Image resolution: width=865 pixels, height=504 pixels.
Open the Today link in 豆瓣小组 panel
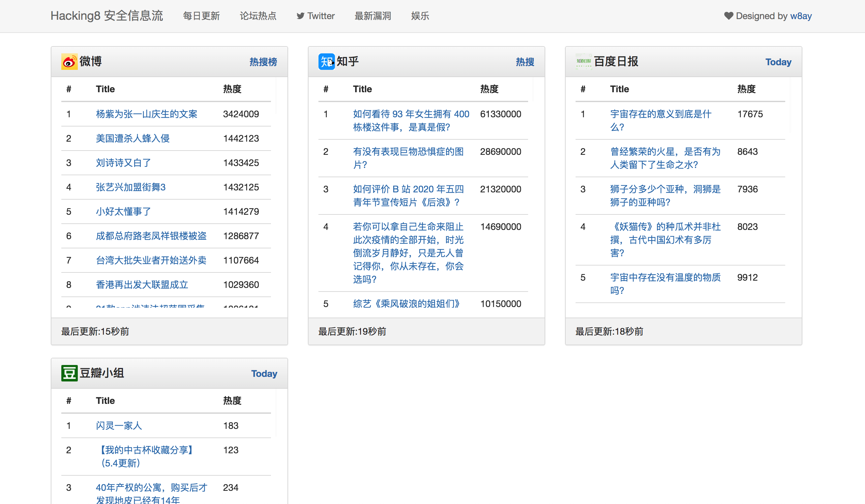pos(264,374)
